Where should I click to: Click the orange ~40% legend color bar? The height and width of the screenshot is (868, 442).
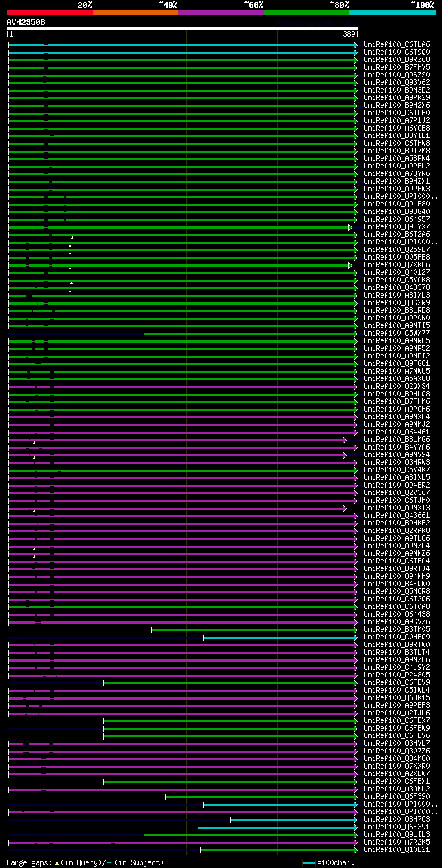tap(135, 12)
